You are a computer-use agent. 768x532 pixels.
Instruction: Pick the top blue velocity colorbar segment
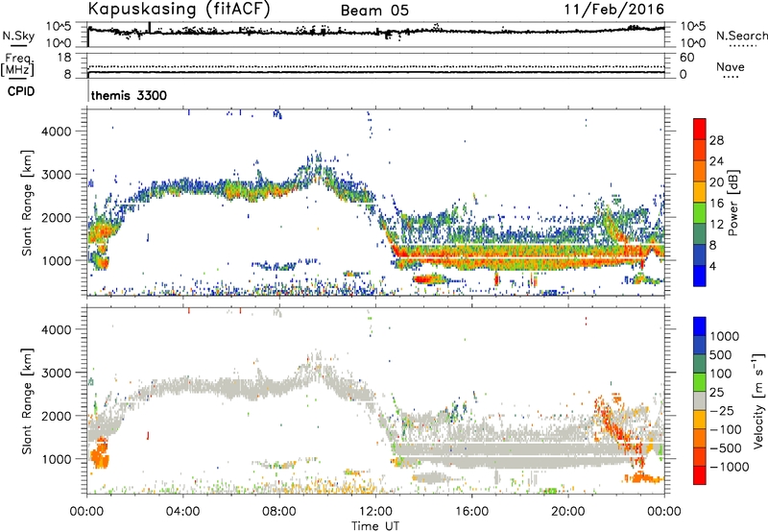coord(700,326)
